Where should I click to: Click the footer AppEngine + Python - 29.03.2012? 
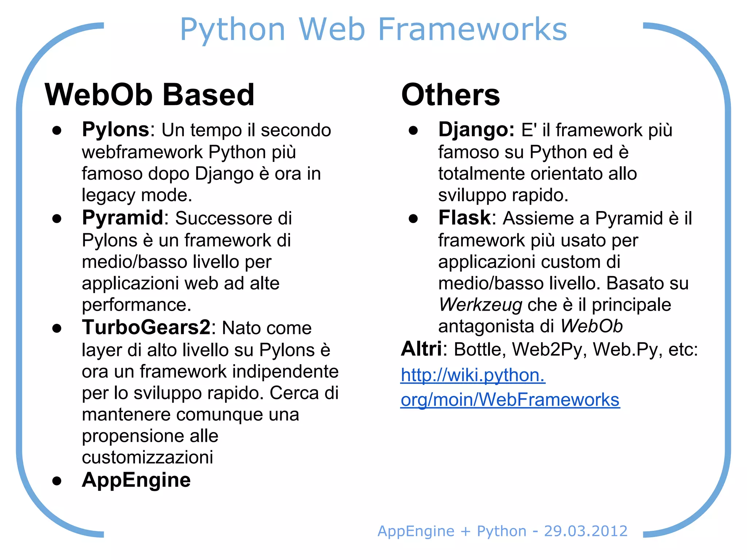[503, 531]
